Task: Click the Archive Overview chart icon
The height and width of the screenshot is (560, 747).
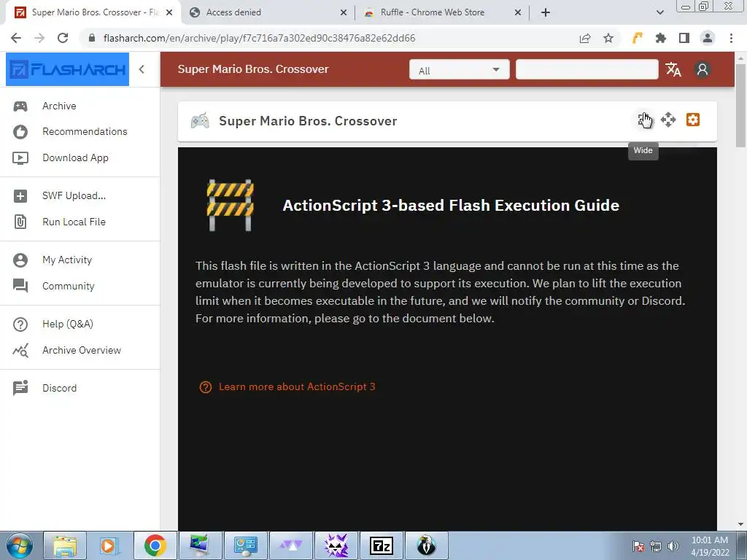Action: pyautogui.click(x=20, y=351)
